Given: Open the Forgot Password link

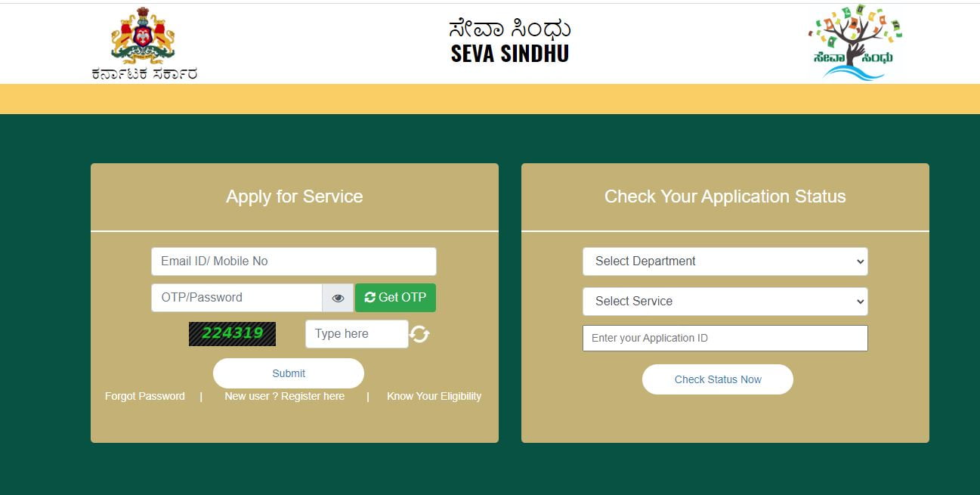Looking at the screenshot, I should point(144,396).
